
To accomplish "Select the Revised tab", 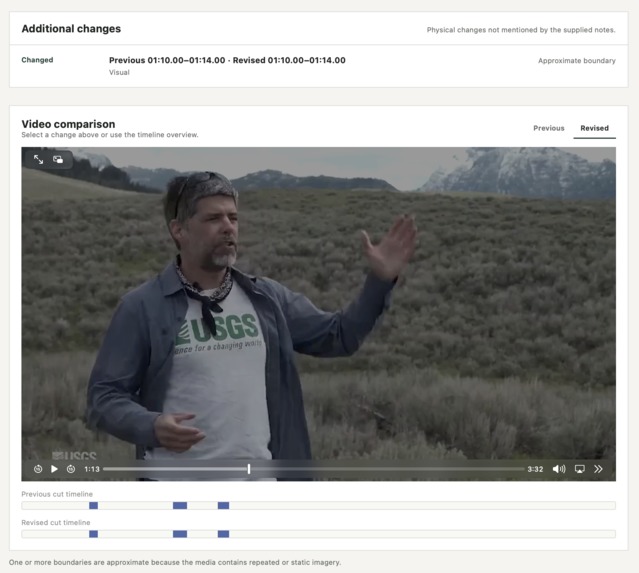I will [594, 128].
